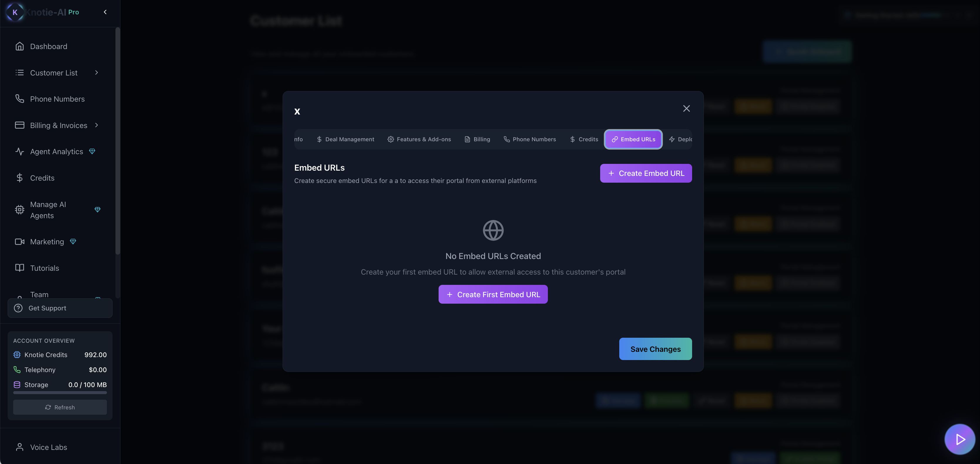Click the Manage AI Agents chip icon
This screenshot has height=464, width=980.
[19, 210]
